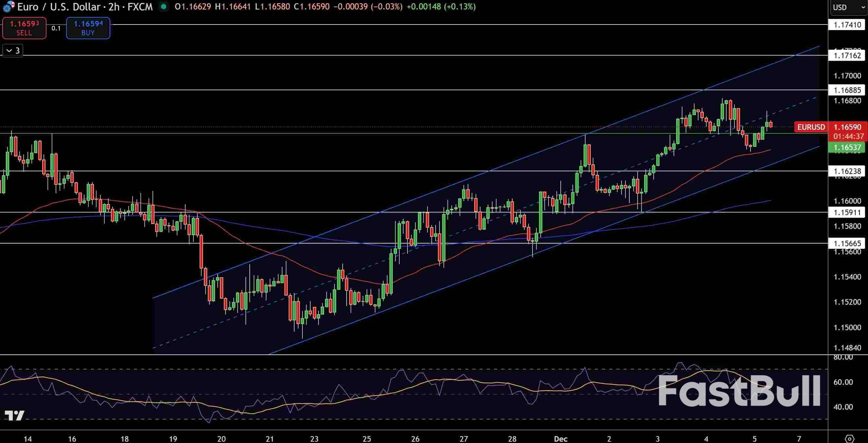Click the 1.16885 horizontal line price label

pyautogui.click(x=847, y=90)
